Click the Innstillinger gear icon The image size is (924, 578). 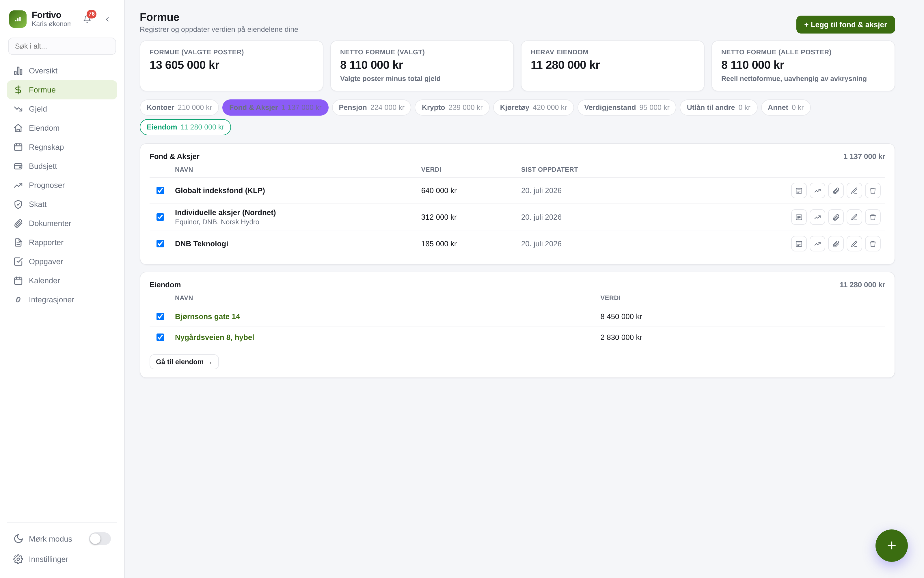(x=18, y=559)
